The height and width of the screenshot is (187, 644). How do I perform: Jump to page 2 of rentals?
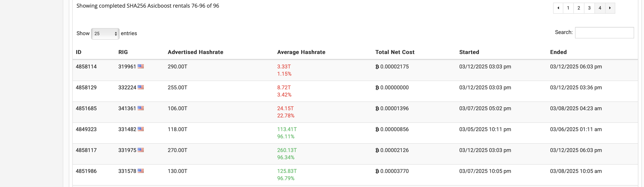point(578,8)
